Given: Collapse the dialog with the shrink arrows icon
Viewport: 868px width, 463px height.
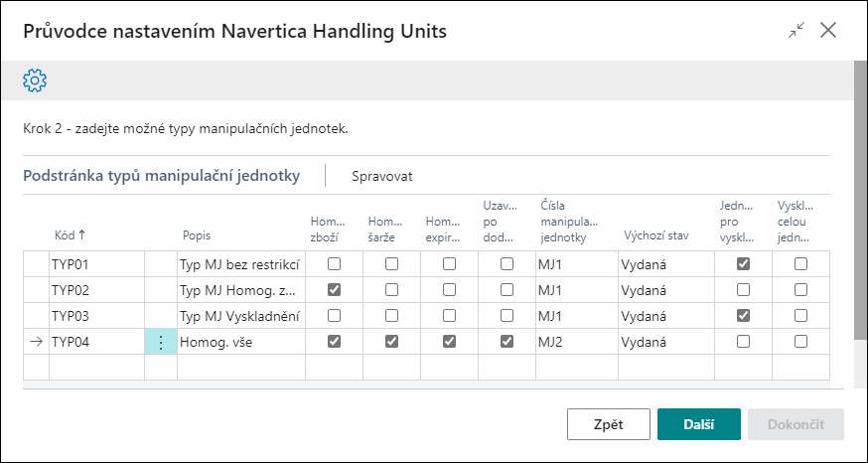Looking at the screenshot, I should [796, 31].
